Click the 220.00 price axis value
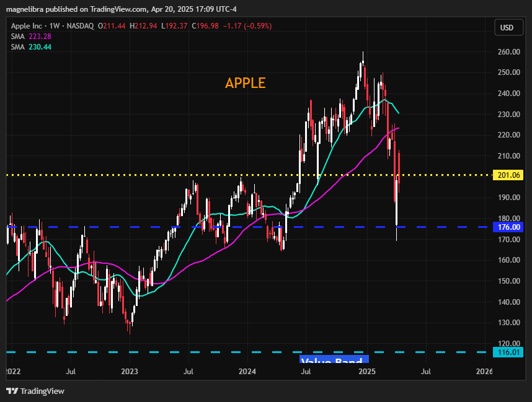 pos(509,135)
